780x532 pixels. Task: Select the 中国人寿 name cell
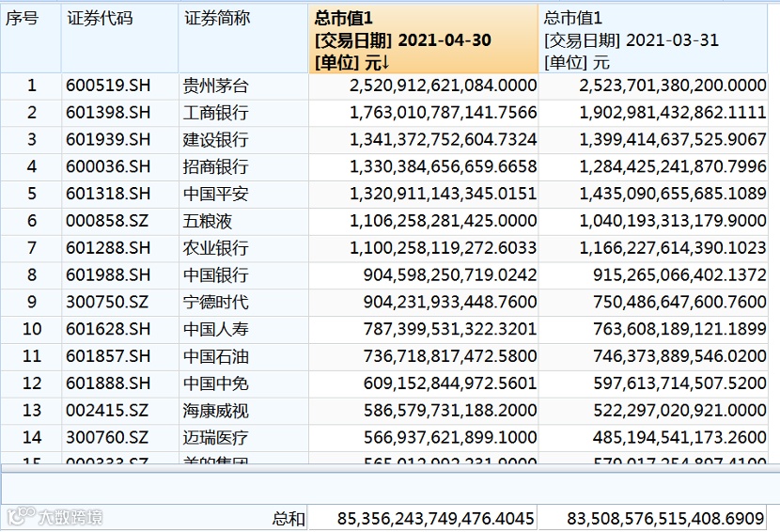[x=215, y=328]
